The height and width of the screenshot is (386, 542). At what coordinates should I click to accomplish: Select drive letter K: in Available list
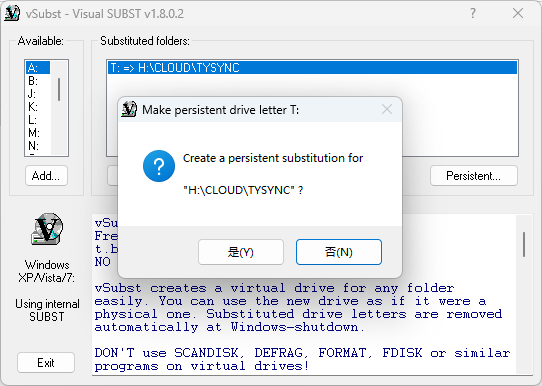click(x=38, y=107)
